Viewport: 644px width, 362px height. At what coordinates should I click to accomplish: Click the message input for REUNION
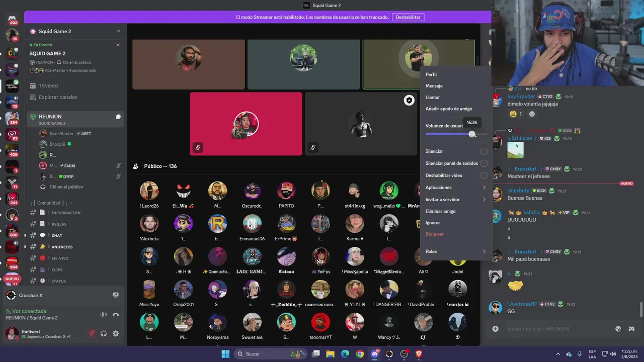[558, 329]
